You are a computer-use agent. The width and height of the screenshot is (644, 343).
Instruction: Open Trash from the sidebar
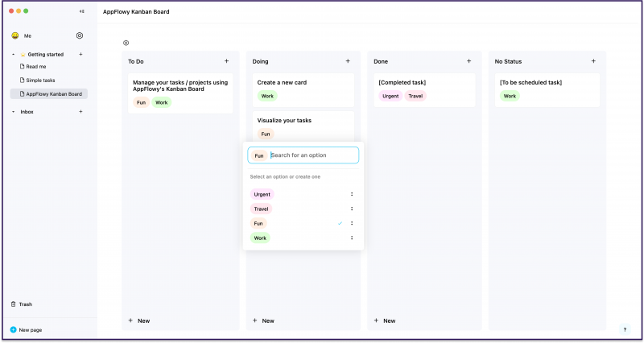pyautogui.click(x=22, y=304)
